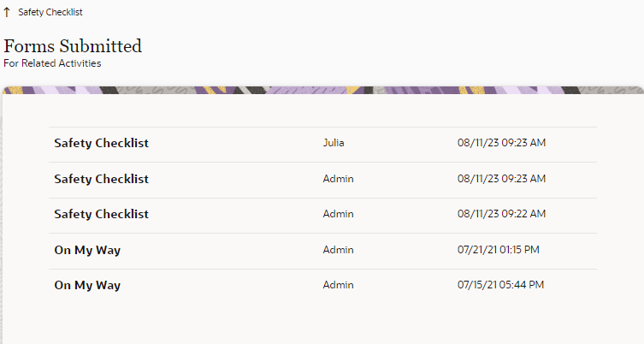This screenshot has width=644, height=344.
Task: Select the 08/11/23 09:22 AM timestamp
Action: coord(501,214)
